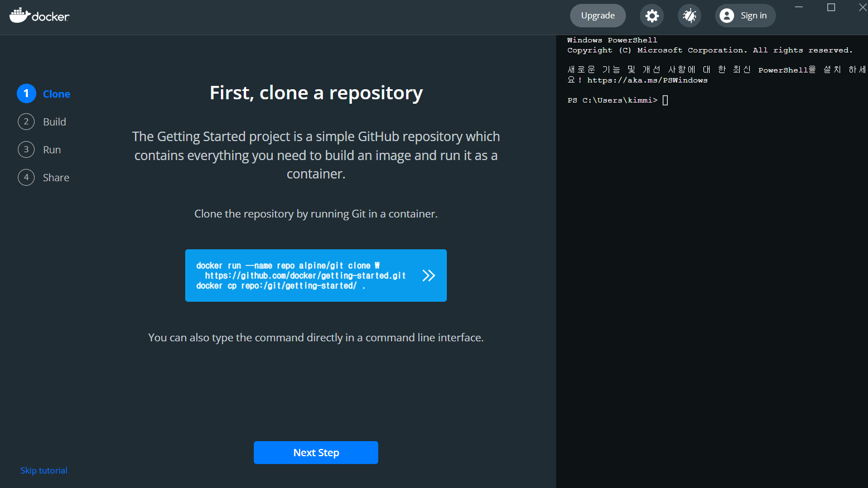Sign in to Docker account

coord(745,16)
